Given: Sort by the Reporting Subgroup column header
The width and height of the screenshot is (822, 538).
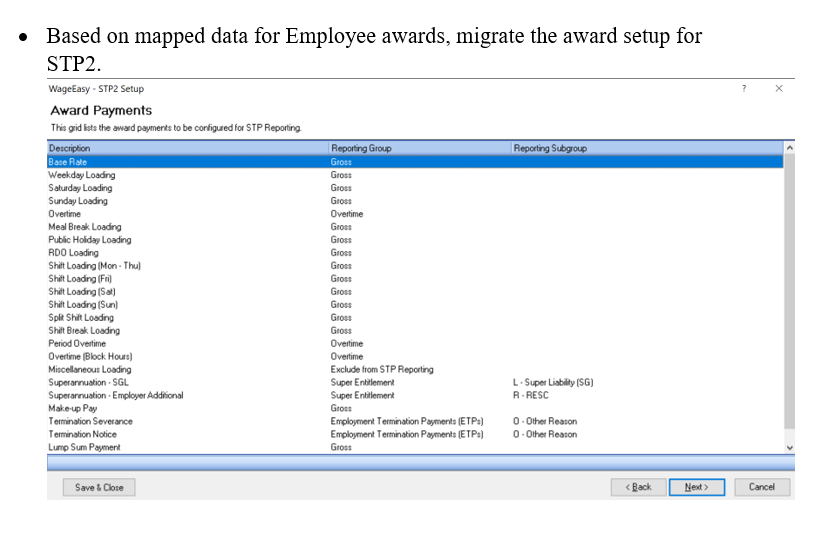Looking at the screenshot, I should 647,148.
